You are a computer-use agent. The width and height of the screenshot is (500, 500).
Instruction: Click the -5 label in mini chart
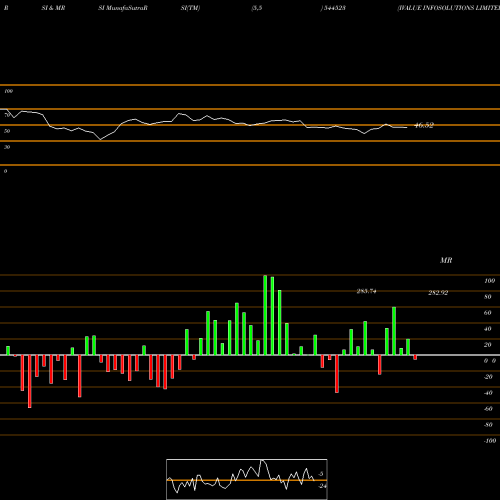[321, 474]
